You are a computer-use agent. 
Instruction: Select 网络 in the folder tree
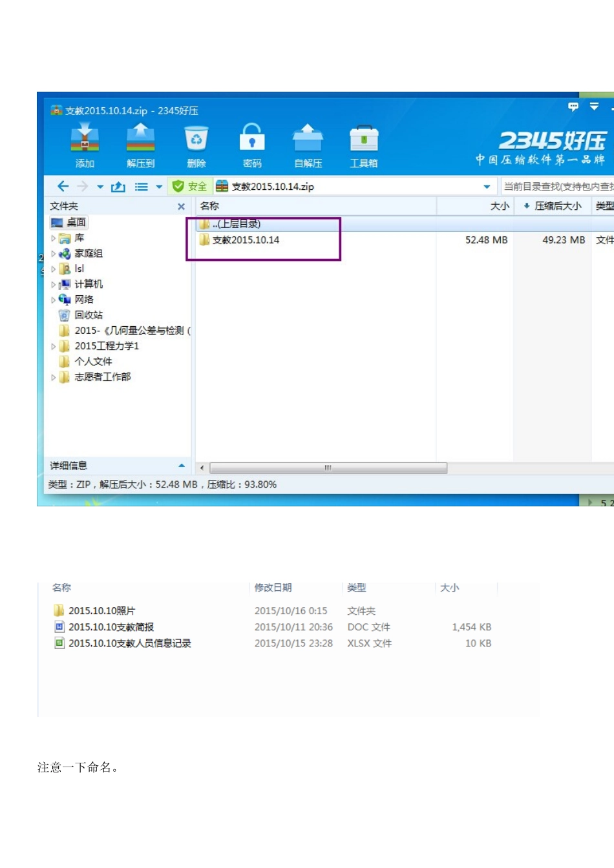(76, 300)
